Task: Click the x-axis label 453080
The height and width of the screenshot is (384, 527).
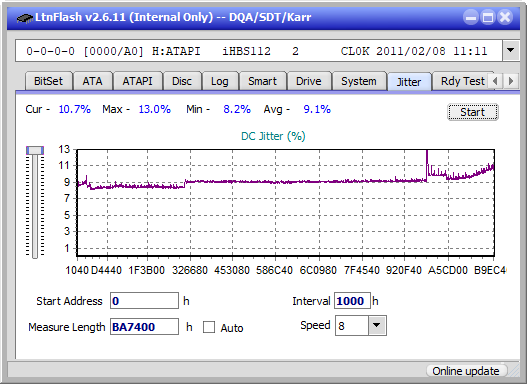Action: point(232,270)
